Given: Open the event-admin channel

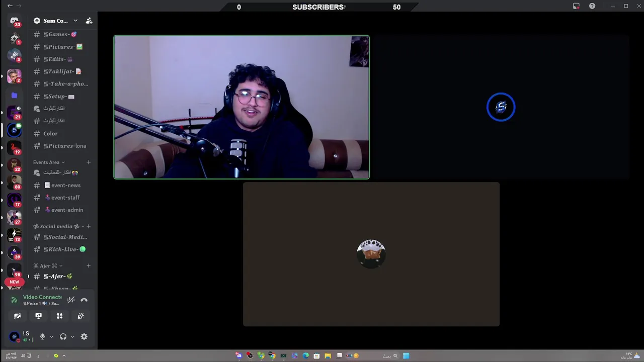Looking at the screenshot, I should coord(62,210).
